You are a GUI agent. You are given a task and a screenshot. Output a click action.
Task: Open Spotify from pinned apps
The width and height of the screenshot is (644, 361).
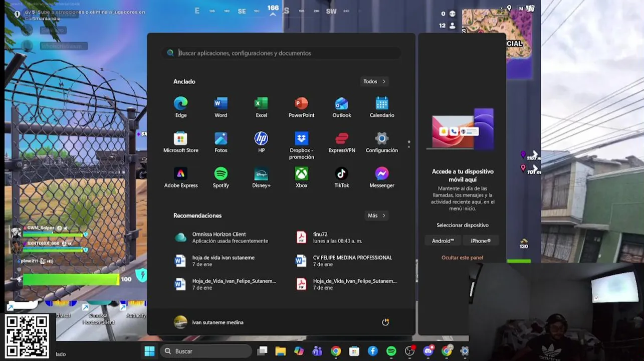tap(221, 177)
